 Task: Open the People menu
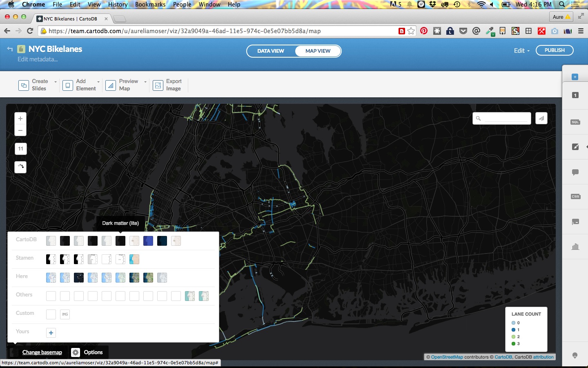(182, 4)
